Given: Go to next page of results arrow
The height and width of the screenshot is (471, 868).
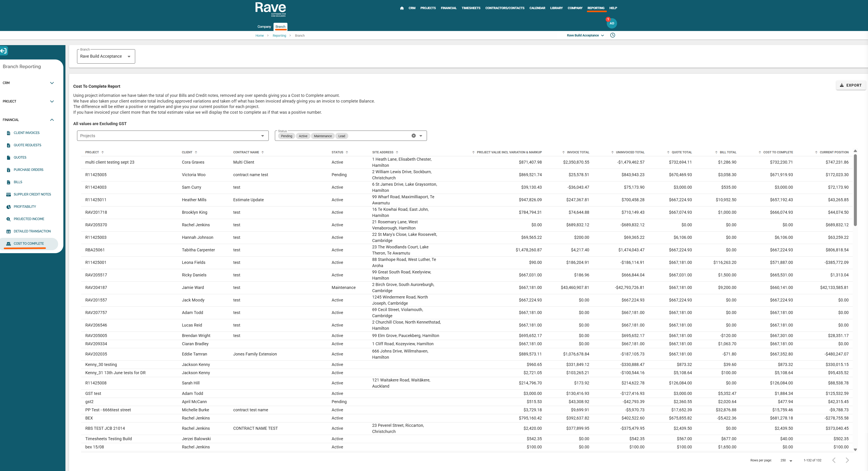Looking at the screenshot, I should click(x=847, y=460).
